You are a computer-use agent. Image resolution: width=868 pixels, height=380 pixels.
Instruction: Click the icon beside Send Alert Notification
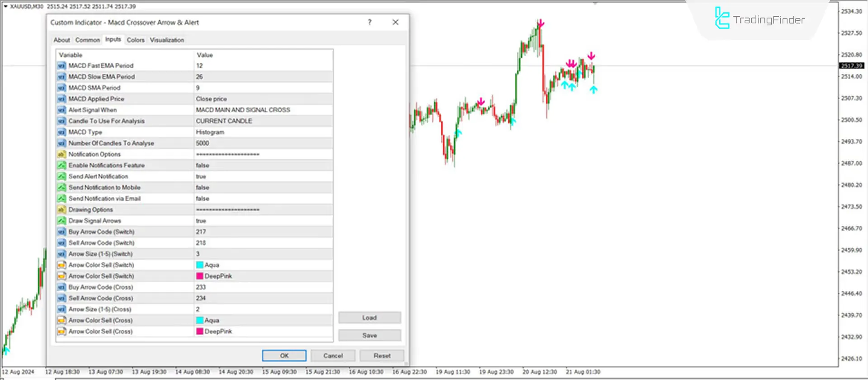tap(61, 176)
